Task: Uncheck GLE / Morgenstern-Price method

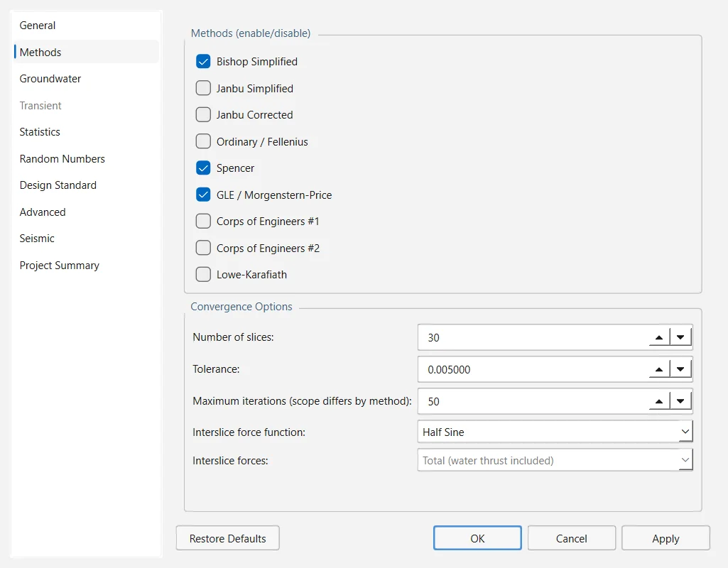Action: (x=203, y=195)
